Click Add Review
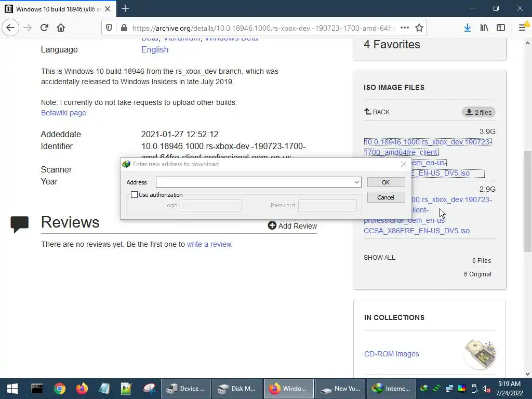 [x=292, y=225]
